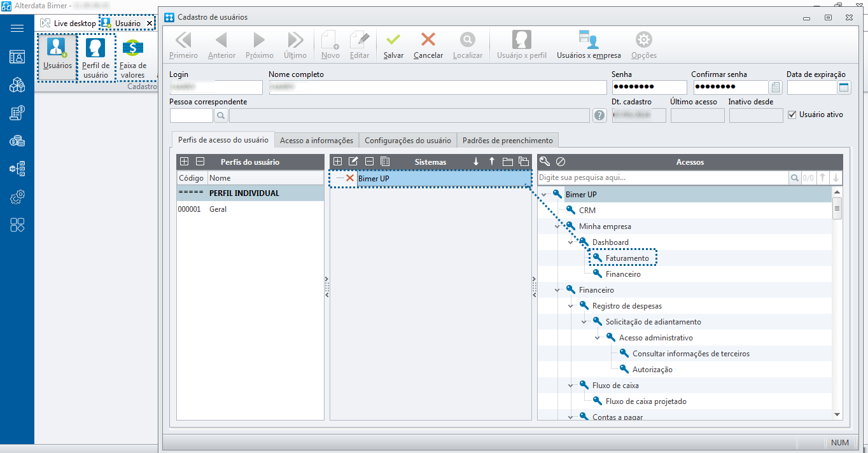Open the contact card module in sidebar

tap(17, 57)
